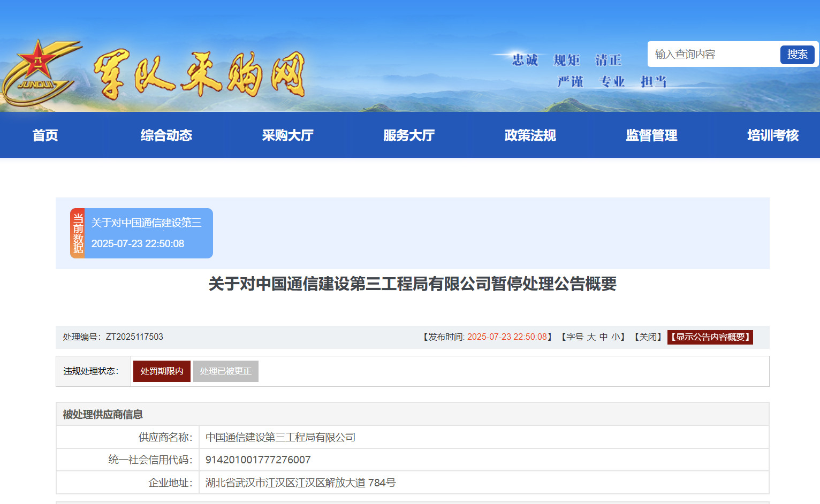This screenshot has height=504, width=820.
Task: Select the 处理已被更正 status tag
Action: click(225, 371)
